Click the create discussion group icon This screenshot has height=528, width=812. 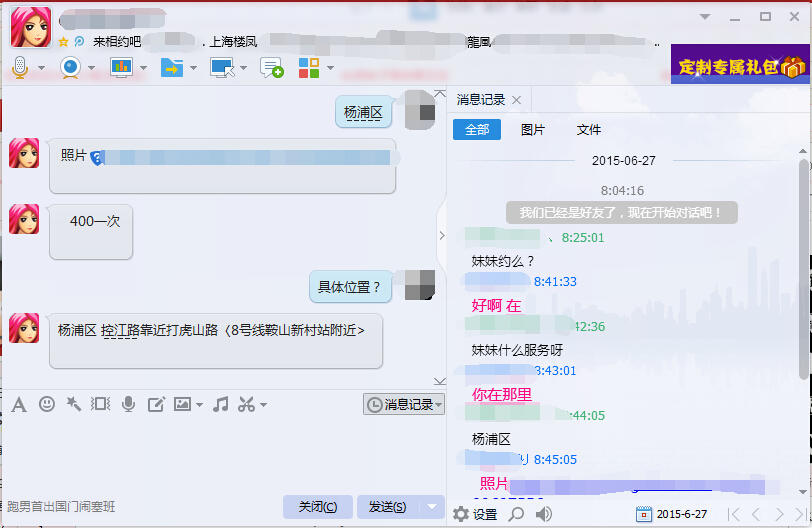coord(271,67)
